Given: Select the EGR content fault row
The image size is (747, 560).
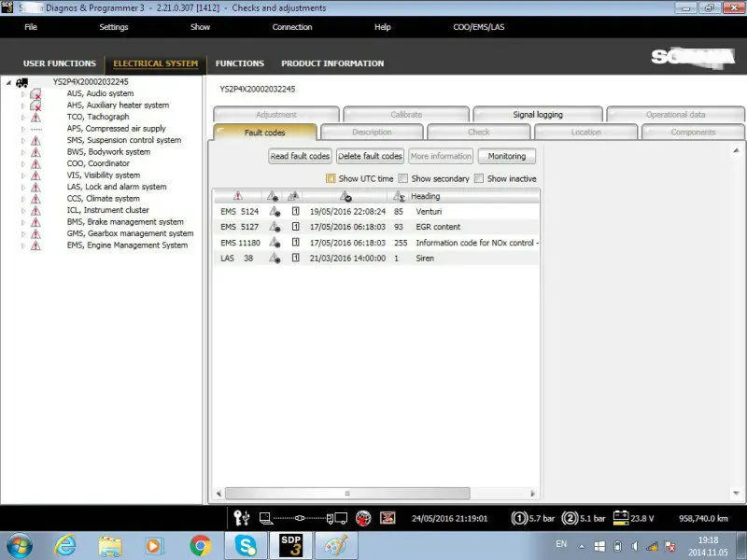Looking at the screenshot, I should 376,227.
